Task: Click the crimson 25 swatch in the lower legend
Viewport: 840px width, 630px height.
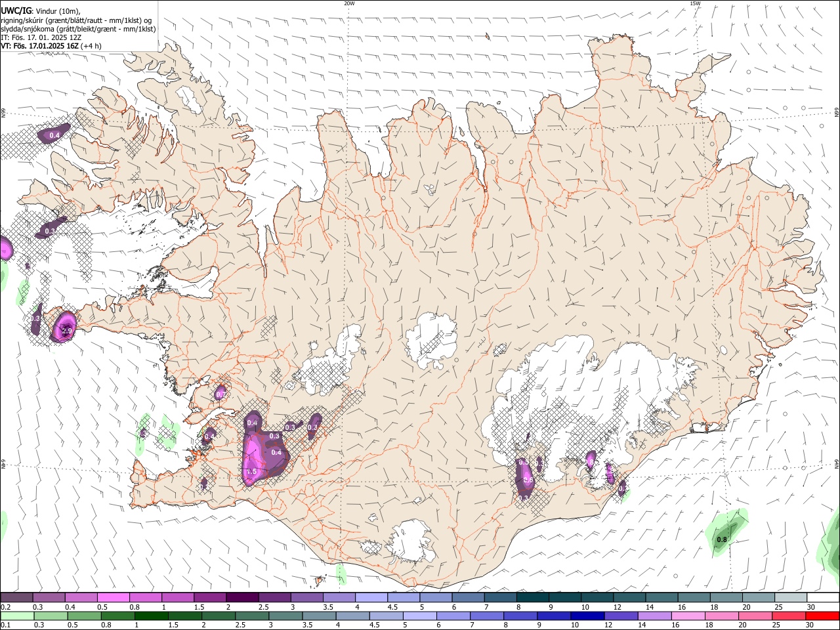Action: point(788,616)
